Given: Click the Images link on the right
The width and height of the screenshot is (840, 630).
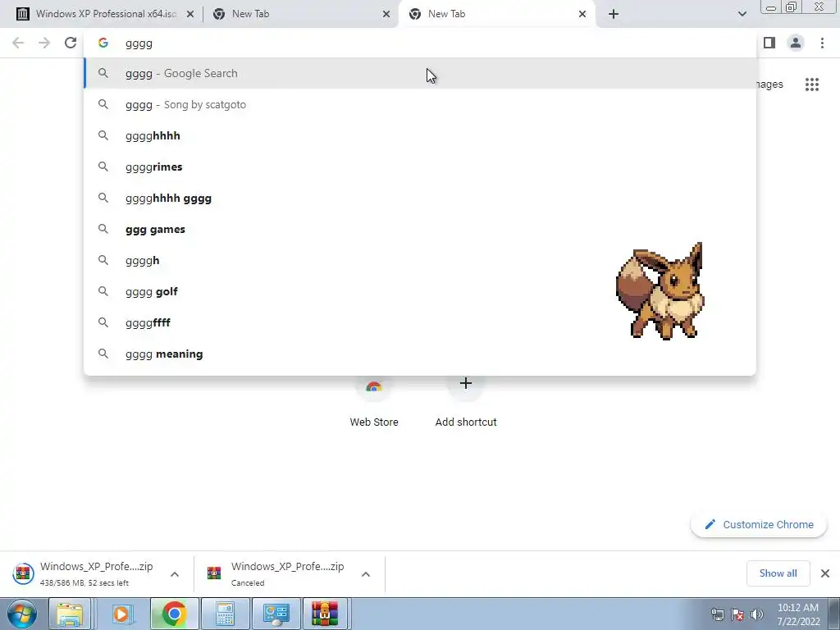Looking at the screenshot, I should click(x=769, y=84).
